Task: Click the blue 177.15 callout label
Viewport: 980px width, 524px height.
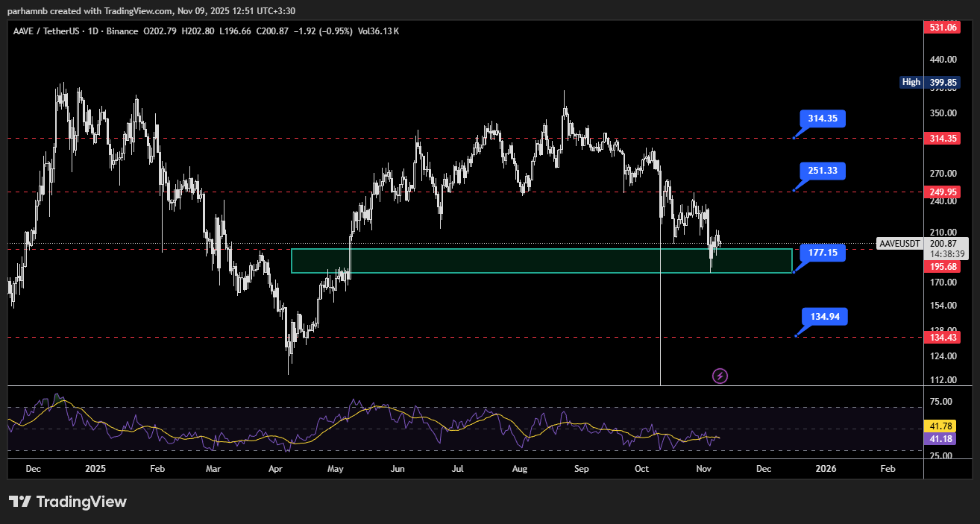Action: pos(823,253)
